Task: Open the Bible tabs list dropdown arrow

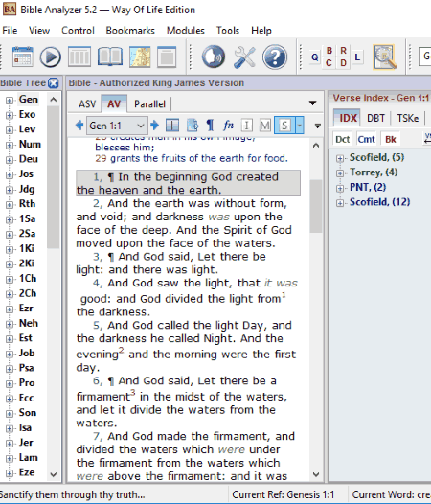Action: (312, 103)
